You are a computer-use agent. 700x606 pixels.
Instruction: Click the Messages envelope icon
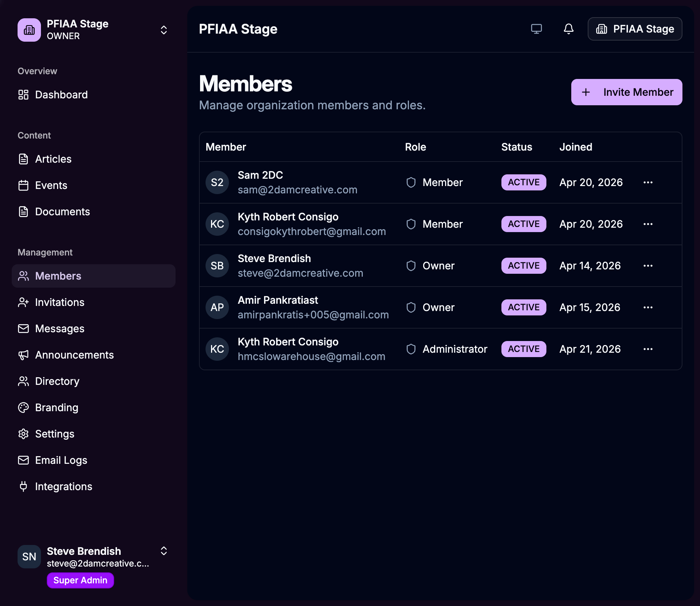23,329
